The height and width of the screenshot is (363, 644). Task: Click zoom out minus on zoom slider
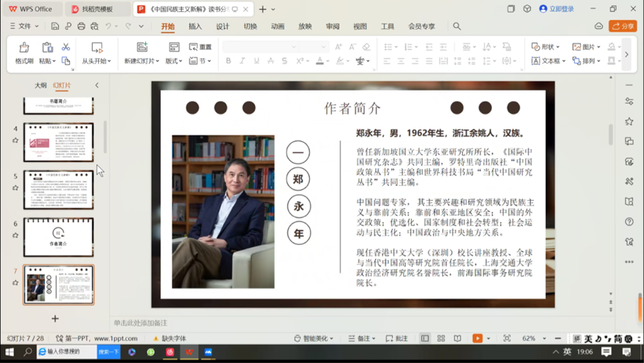point(558,339)
